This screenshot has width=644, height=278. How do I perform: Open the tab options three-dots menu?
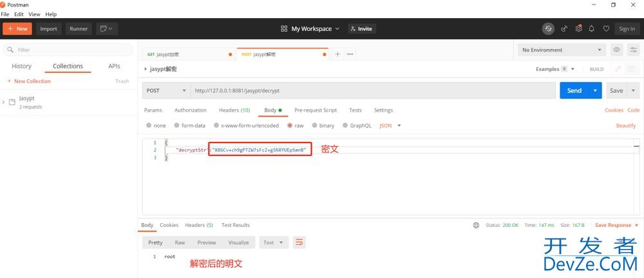[x=350, y=54]
